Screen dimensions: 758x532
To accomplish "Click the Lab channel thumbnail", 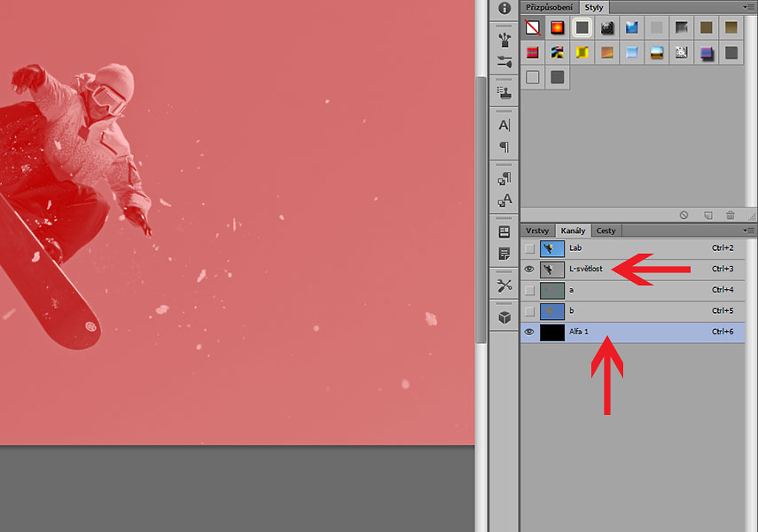I will click(x=552, y=248).
